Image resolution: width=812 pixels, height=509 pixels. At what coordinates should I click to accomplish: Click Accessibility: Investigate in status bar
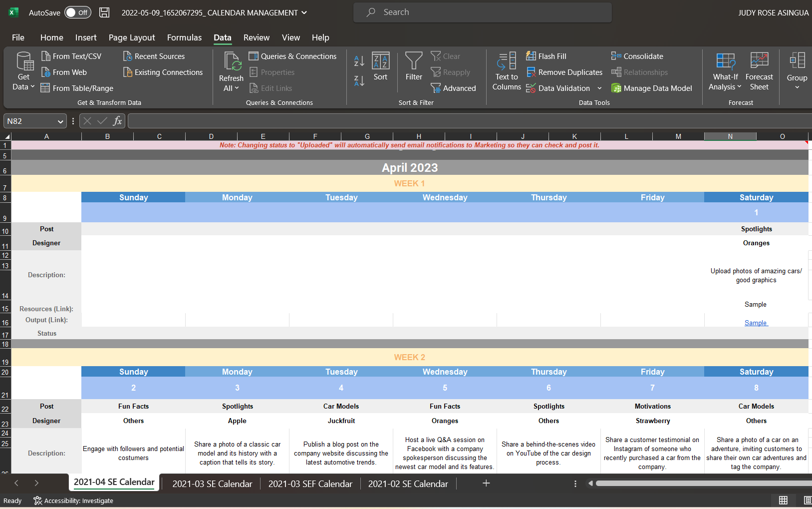(x=73, y=501)
